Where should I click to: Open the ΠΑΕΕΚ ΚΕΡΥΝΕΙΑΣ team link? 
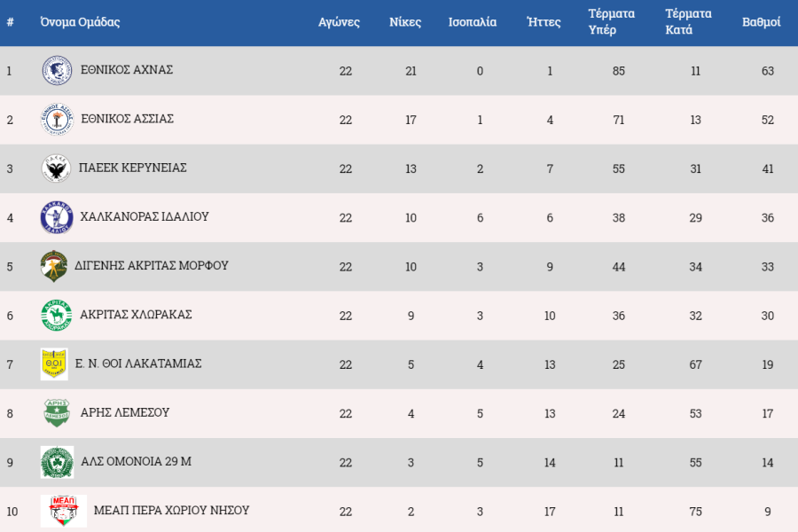pos(133,168)
